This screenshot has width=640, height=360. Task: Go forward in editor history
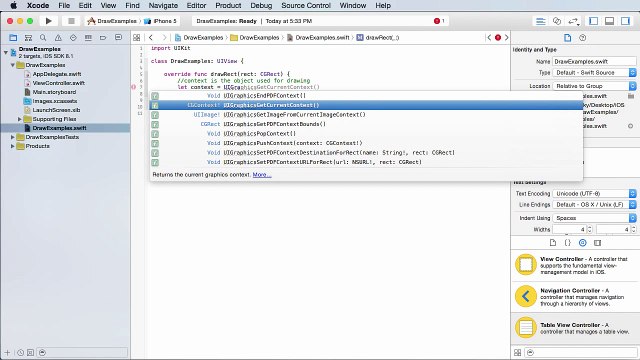coord(164,38)
